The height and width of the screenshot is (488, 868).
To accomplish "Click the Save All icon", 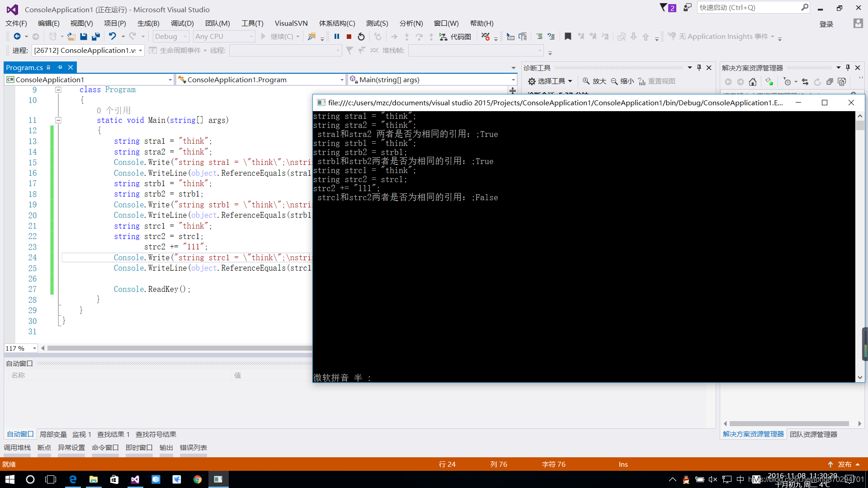I will (96, 37).
